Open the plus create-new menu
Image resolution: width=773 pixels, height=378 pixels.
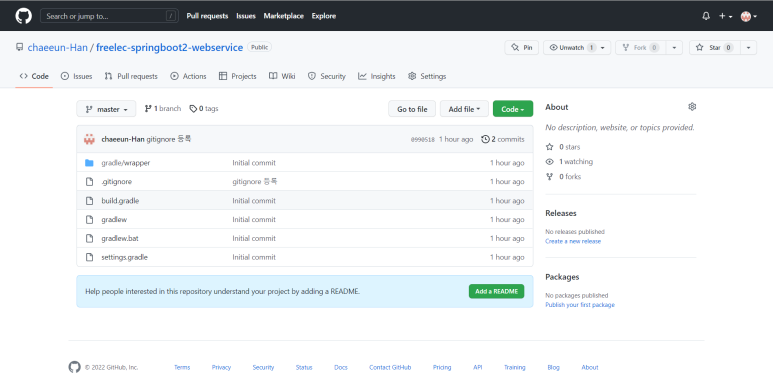[725, 16]
